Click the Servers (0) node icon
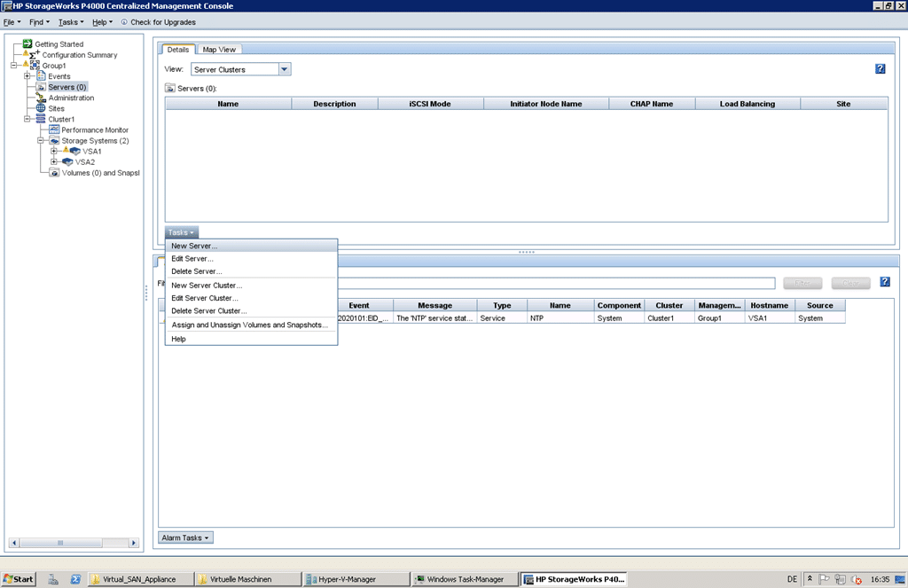This screenshot has width=908, height=588. (x=41, y=87)
